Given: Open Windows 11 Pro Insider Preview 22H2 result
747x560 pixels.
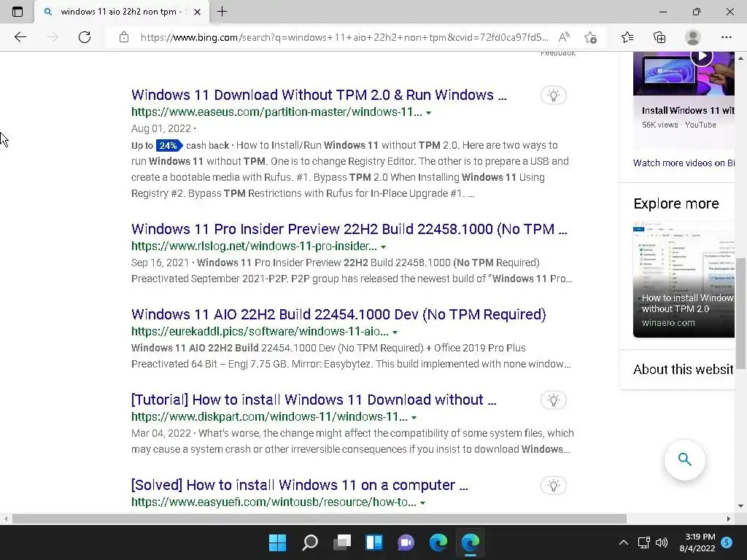Looking at the screenshot, I should click(x=349, y=229).
